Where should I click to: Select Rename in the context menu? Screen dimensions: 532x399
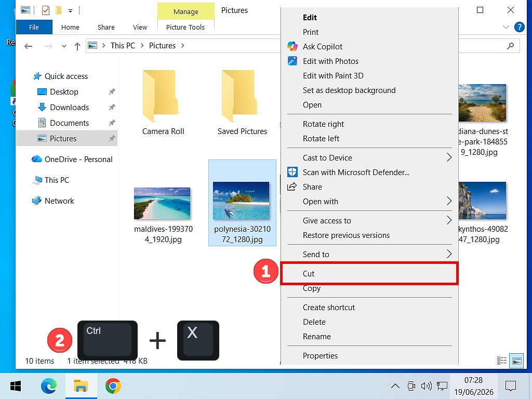click(369, 337)
